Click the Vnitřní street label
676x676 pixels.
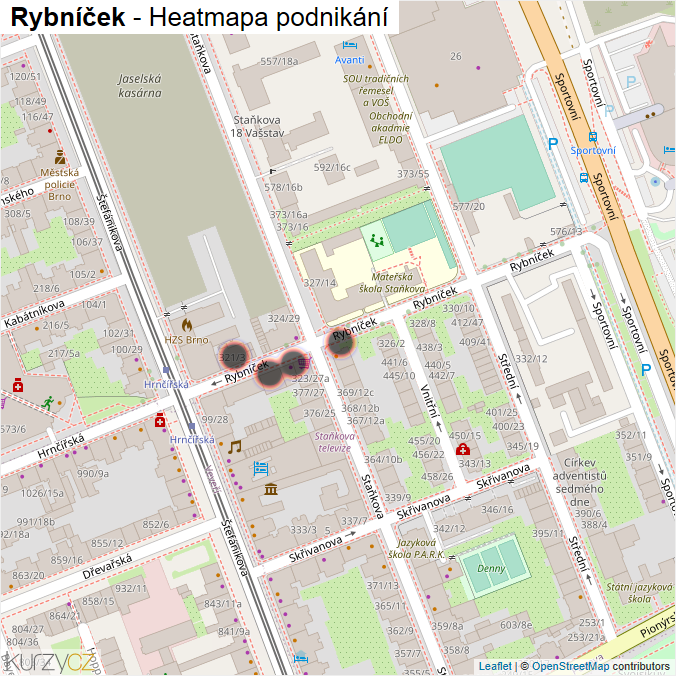click(x=430, y=401)
